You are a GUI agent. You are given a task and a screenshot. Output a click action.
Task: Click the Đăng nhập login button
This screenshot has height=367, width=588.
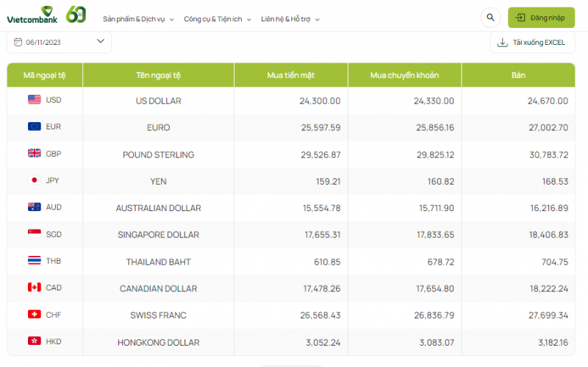(541, 18)
